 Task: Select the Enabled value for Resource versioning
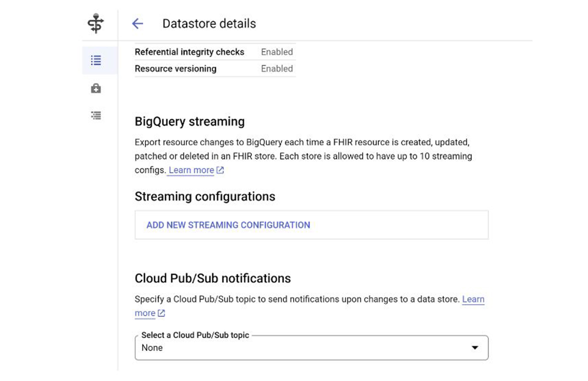click(x=277, y=69)
